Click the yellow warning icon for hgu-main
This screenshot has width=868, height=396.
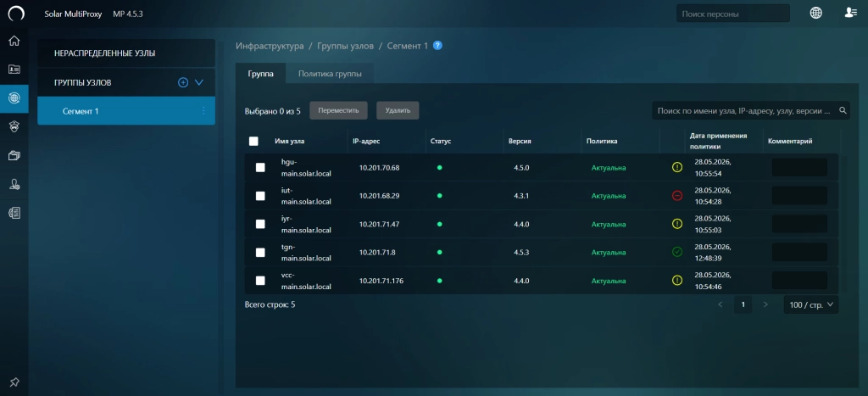(x=676, y=167)
